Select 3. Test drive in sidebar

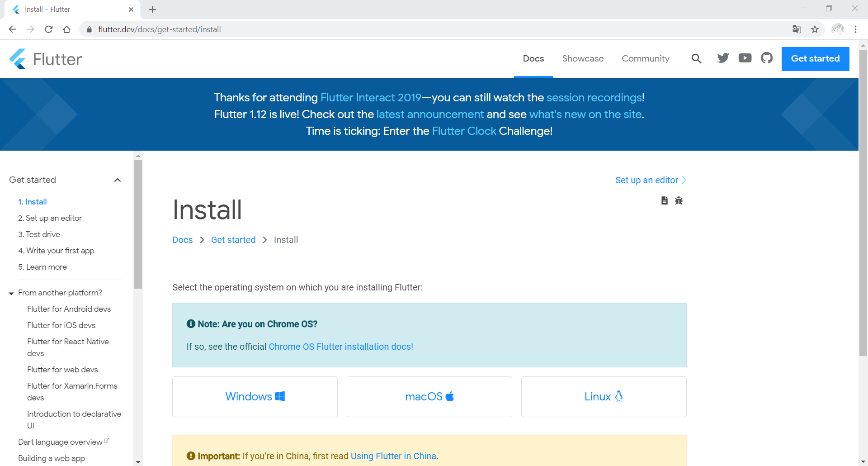point(39,234)
